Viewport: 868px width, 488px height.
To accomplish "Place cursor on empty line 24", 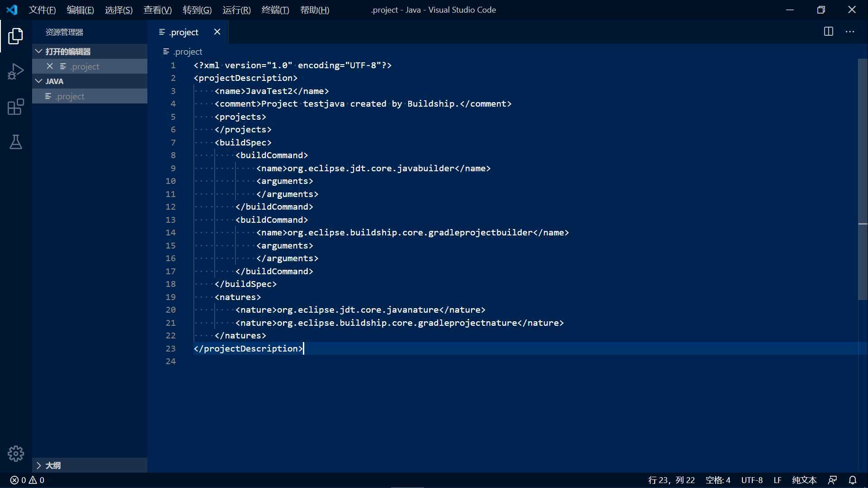I will coord(524,361).
